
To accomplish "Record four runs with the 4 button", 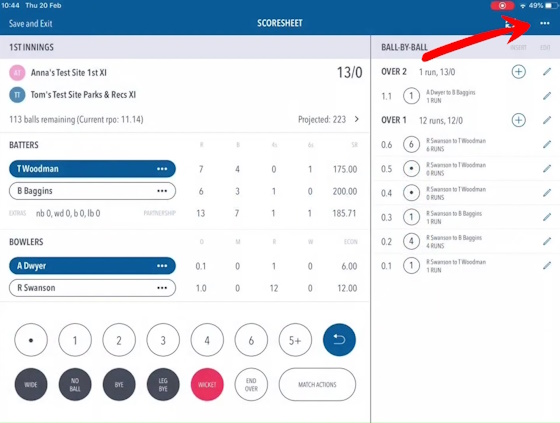I will point(207,340).
